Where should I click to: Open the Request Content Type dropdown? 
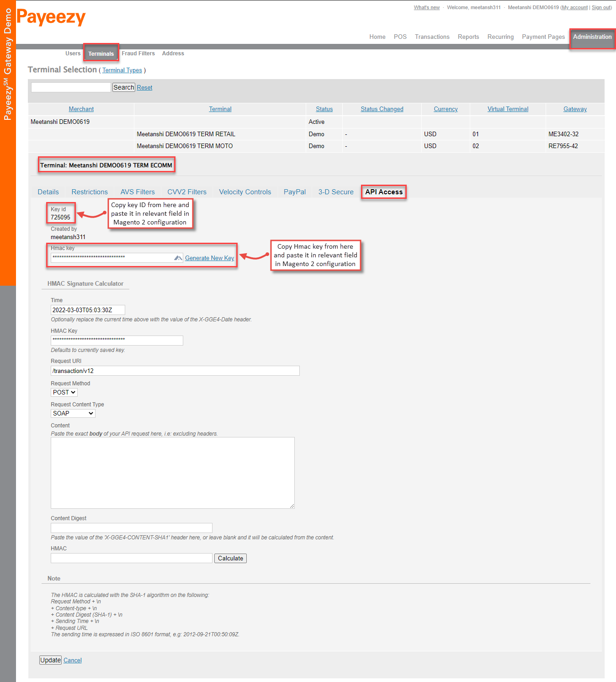pyautogui.click(x=73, y=413)
